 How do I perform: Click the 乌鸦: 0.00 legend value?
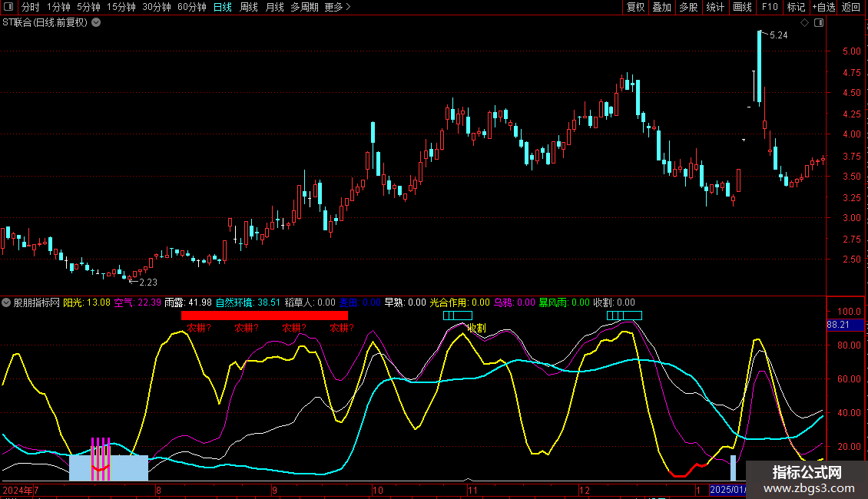[x=514, y=302]
